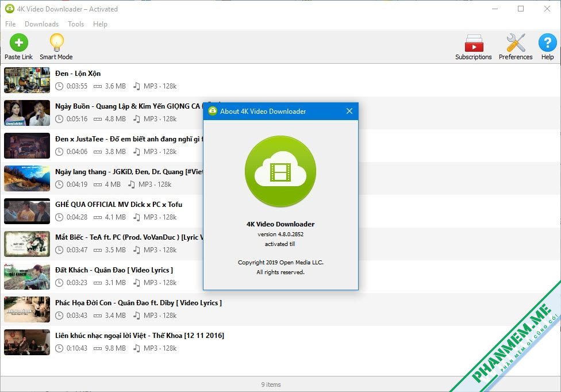Image resolution: width=561 pixels, height=392 pixels.
Task: Click the file size 3.4 MB
Action: pyautogui.click(x=115, y=316)
